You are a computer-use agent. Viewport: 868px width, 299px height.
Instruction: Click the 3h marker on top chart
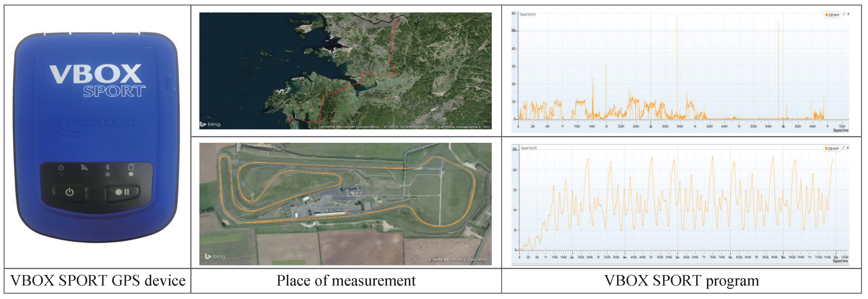click(x=651, y=126)
